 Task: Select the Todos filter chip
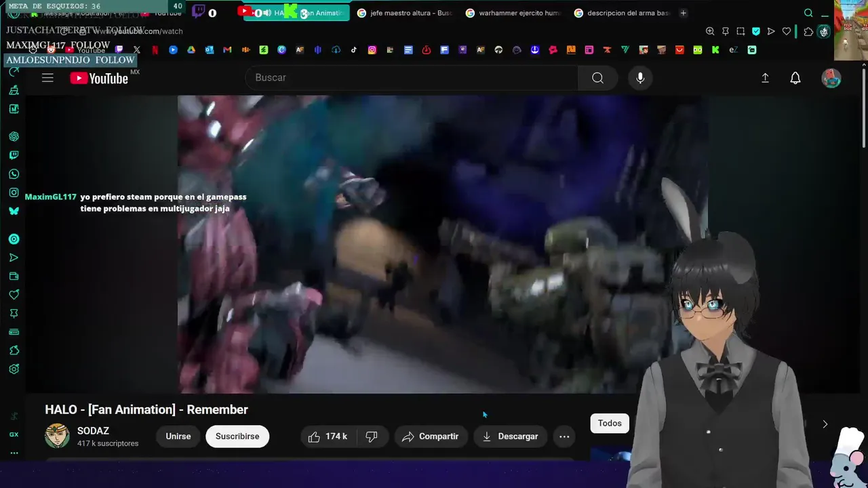coord(610,424)
